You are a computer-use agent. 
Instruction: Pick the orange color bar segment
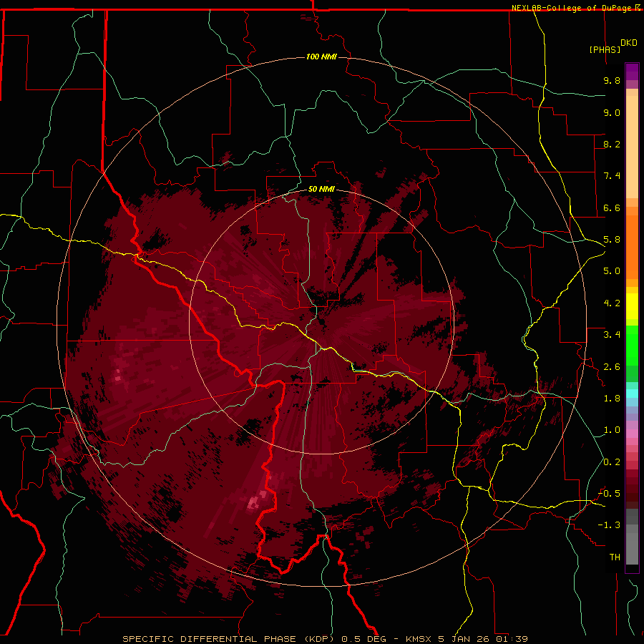pyautogui.click(x=632, y=247)
